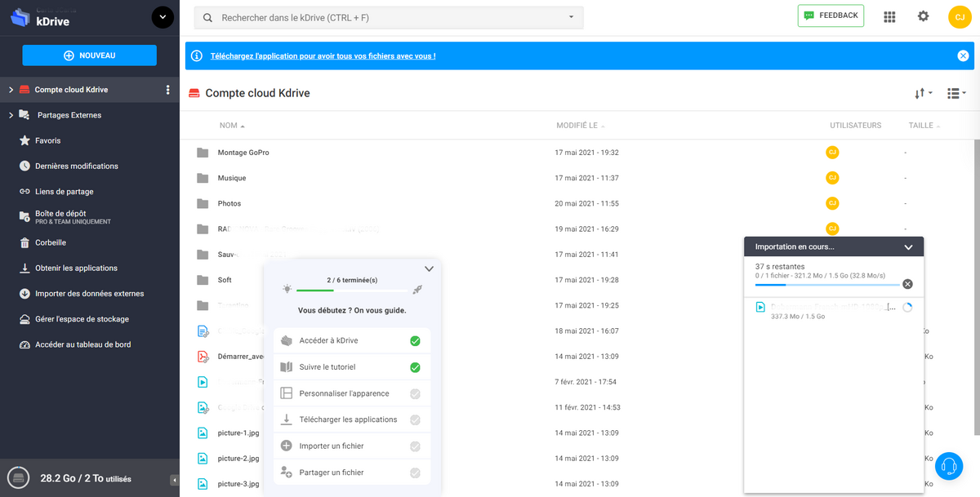Click the onboarding 2/6 progress bar
The width and height of the screenshot is (980, 497).
click(x=352, y=290)
